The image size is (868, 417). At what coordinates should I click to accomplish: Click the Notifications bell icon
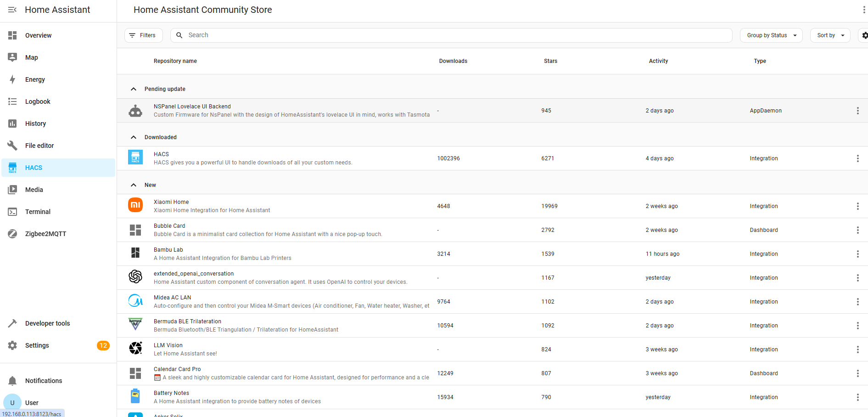pyautogui.click(x=12, y=381)
